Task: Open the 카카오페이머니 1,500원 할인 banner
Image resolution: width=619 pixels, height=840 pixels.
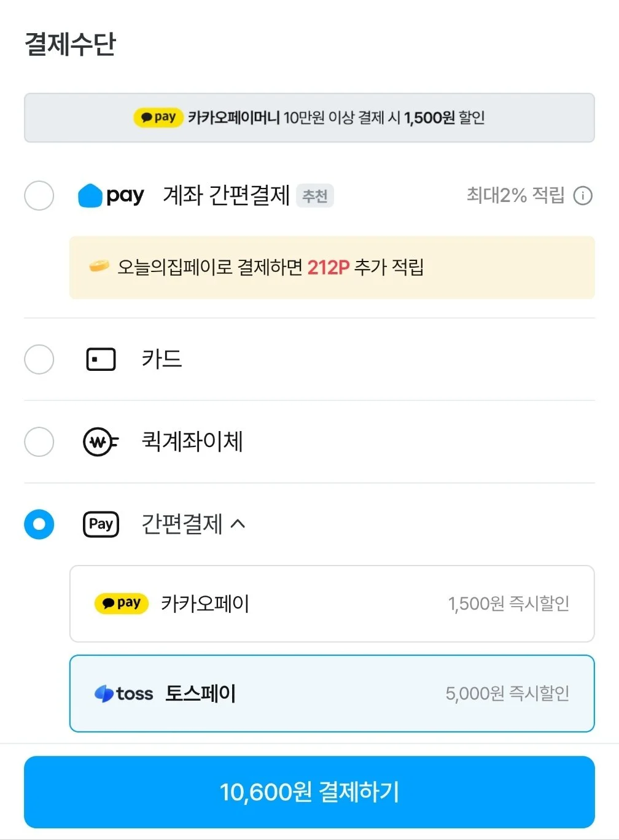Action: [309, 118]
